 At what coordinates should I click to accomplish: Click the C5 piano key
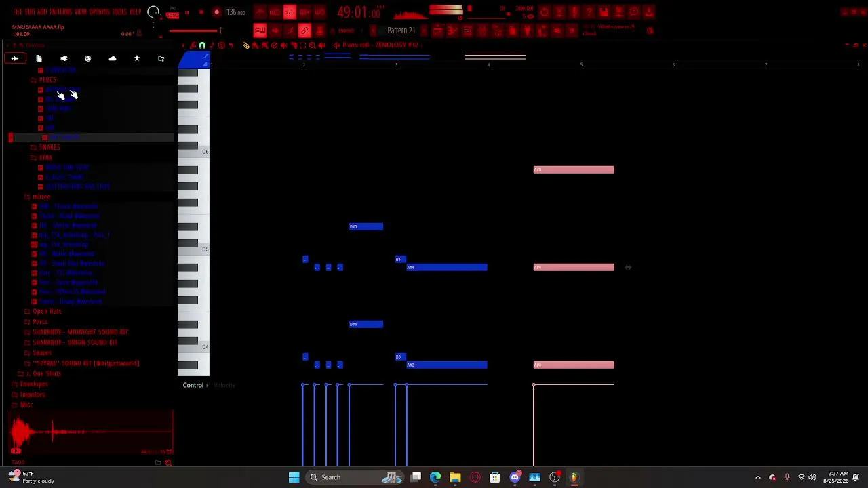click(194, 249)
